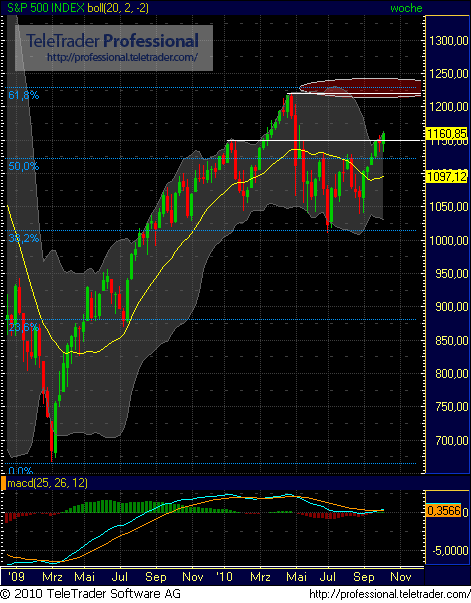This screenshot has height=603, width=471.
Task: Select the macd(25, 26, 12) indicator label
Action: 48,483
